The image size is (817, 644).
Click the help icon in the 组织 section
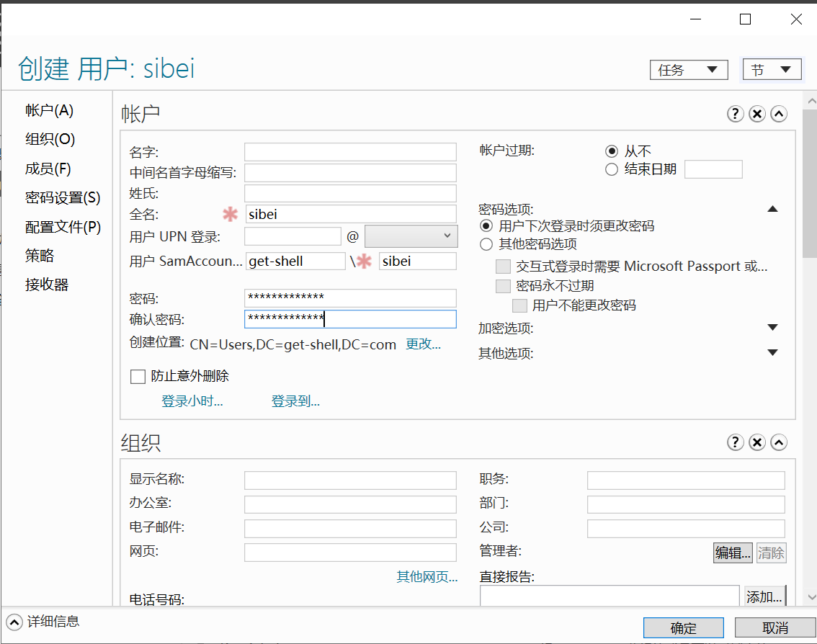[x=735, y=442]
